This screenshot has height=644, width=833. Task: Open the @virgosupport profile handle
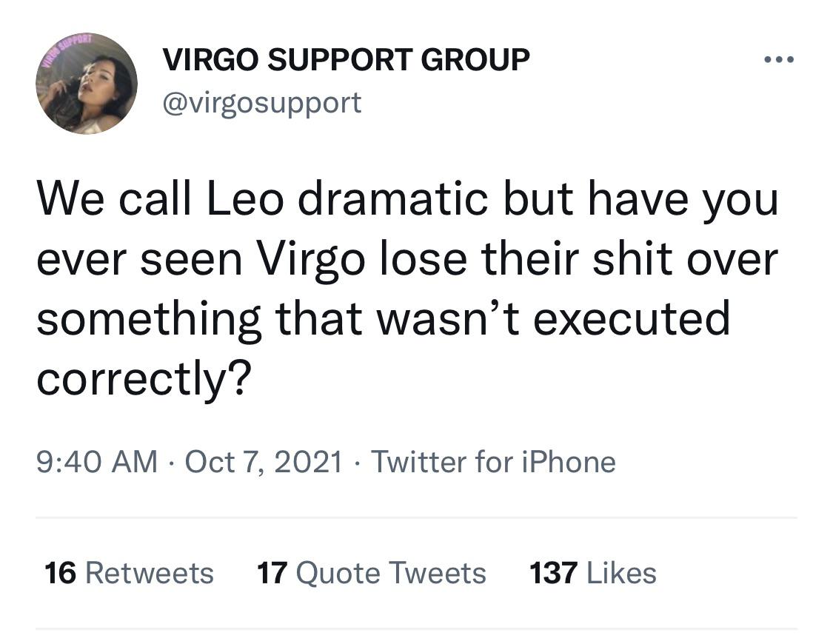pos(262,102)
